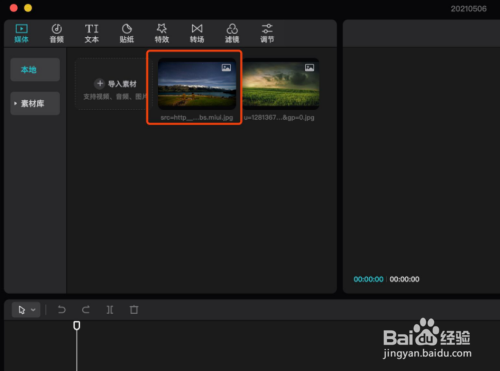Image resolution: width=500 pixels, height=371 pixels.
Task: Select the lake landscape thumbnail
Action: 197,84
